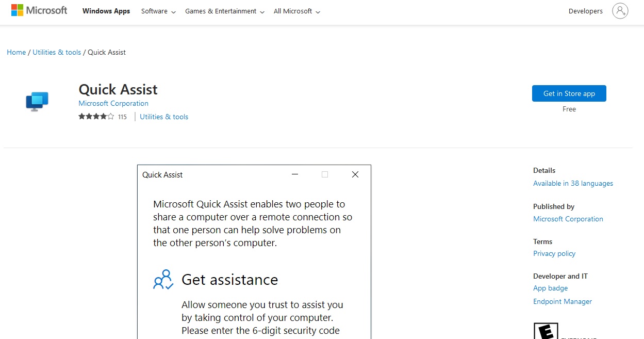Open the user account profile icon

click(620, 10)
